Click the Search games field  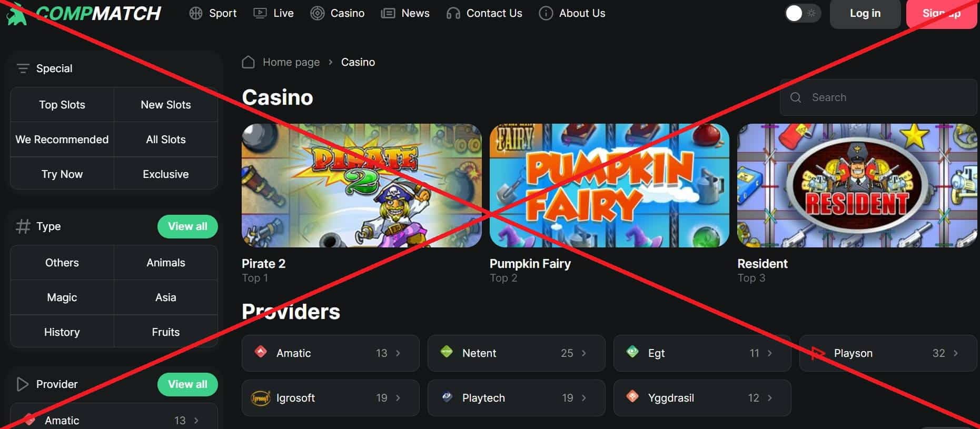pyautogui.click(x=878, y=97)
